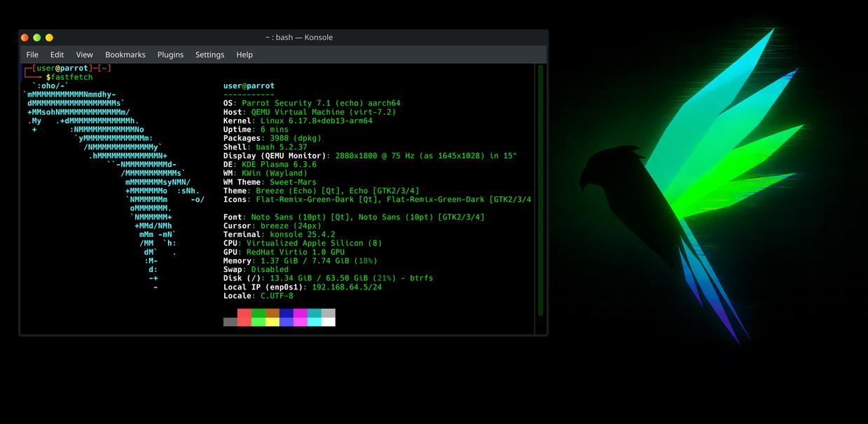Open the Help menu

244,55
